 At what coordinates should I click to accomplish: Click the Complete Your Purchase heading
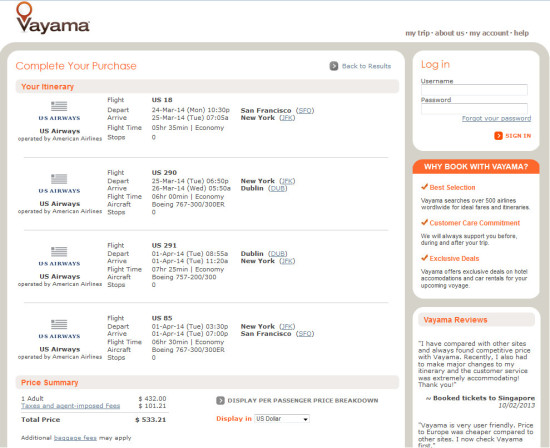point(76,66)
